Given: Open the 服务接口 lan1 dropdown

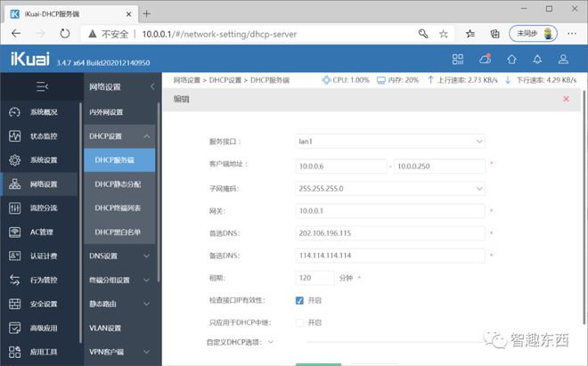Looking at the screenshot, I should point(389,141).
